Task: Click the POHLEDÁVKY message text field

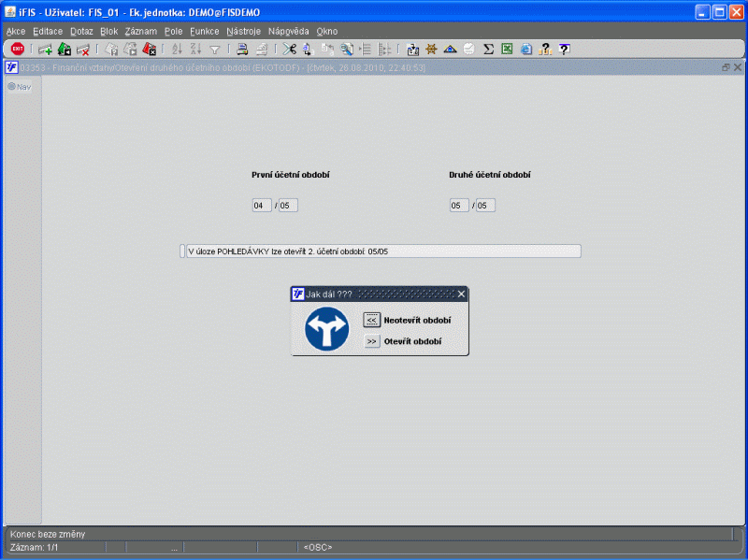Action: click(x=383, y=251)
